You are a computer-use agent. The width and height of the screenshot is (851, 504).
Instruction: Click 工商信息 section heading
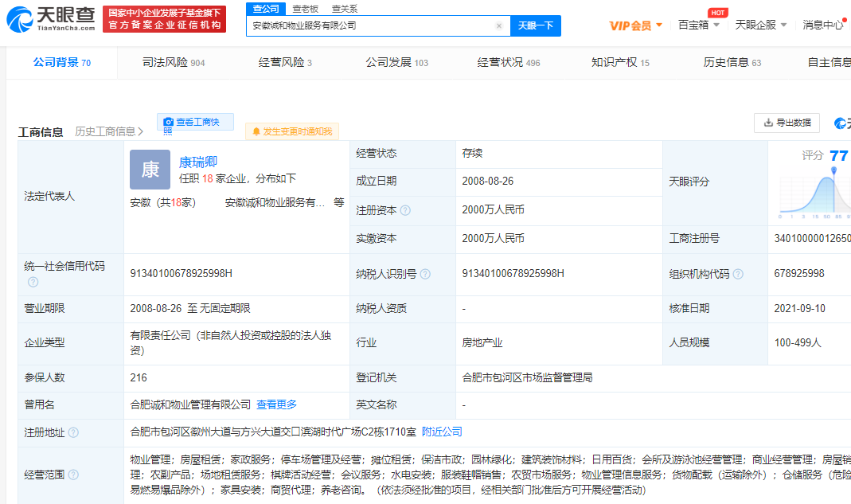point(41,132)
